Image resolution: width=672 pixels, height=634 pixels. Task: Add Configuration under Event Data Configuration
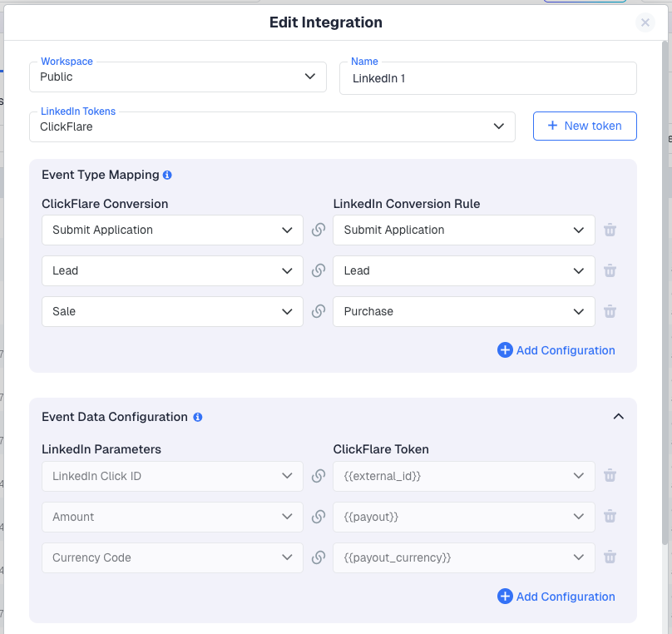(556, 597)
